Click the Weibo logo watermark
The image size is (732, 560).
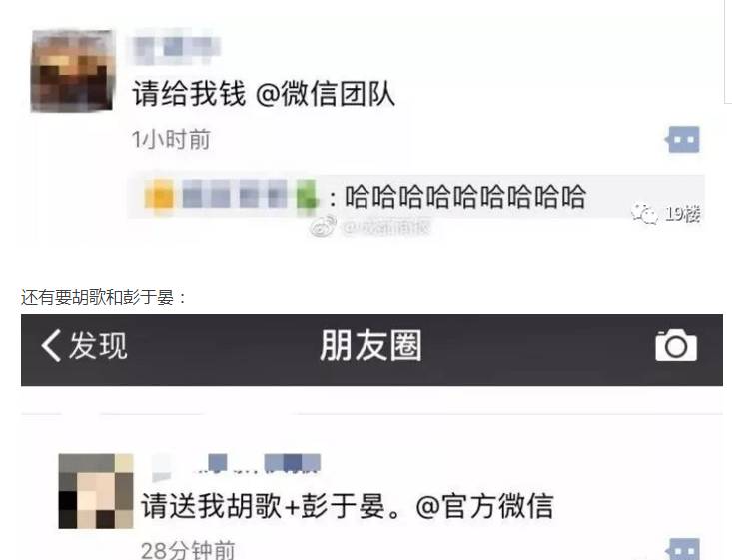point(323,226)
